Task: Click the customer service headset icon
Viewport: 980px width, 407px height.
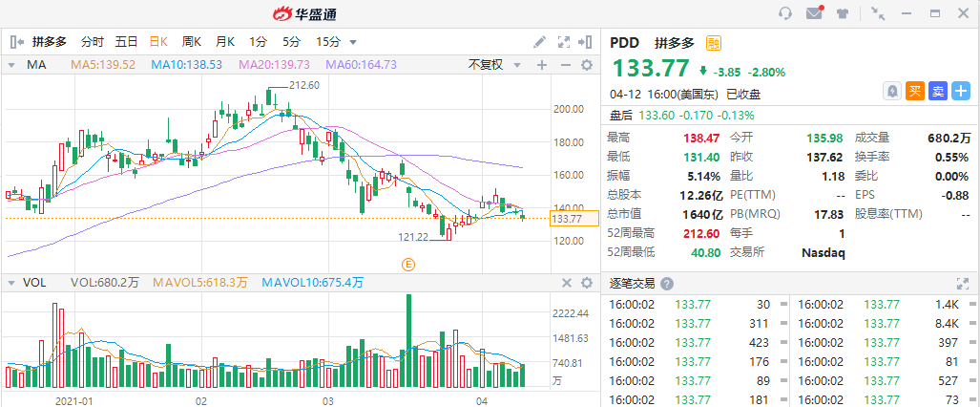Action: click(x=785, y=13)
